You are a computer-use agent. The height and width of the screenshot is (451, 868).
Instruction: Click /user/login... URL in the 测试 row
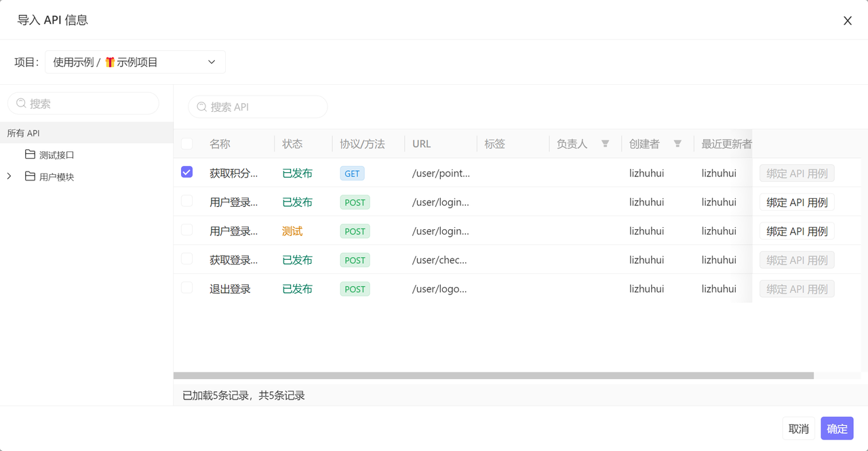click(441, 231)
